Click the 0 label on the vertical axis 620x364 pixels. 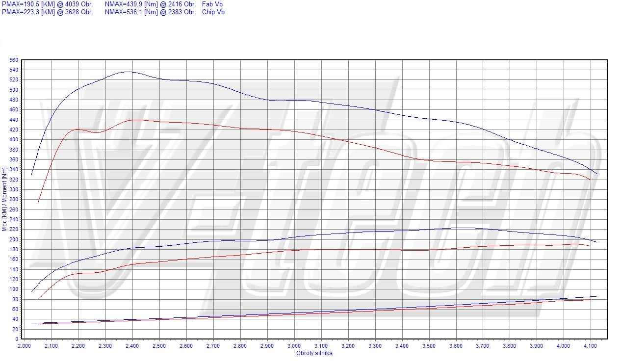[x=17, y=339]
